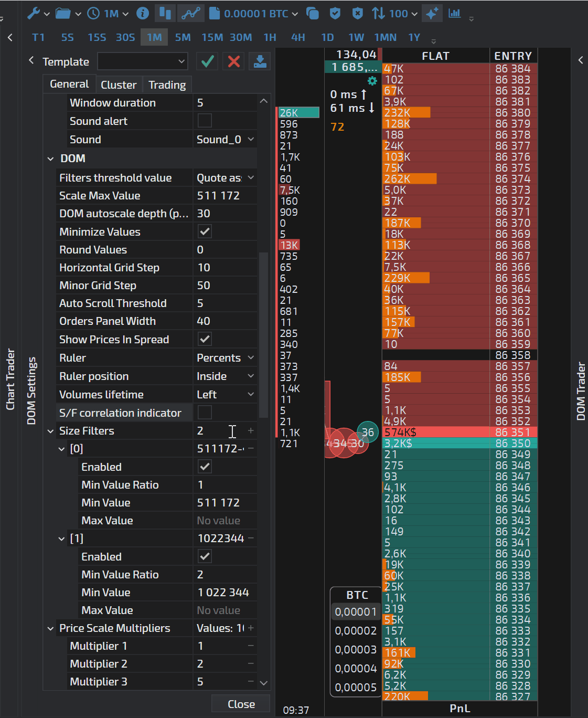588x718 pixels.
Task: Enable the Sound alert checkbox
Action: (205, 121)
